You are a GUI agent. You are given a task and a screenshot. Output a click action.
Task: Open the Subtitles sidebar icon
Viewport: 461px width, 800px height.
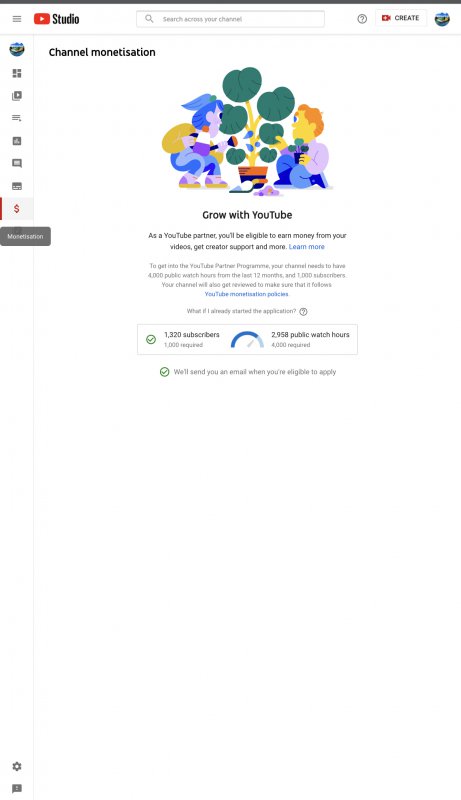click(x=17, y=186)
